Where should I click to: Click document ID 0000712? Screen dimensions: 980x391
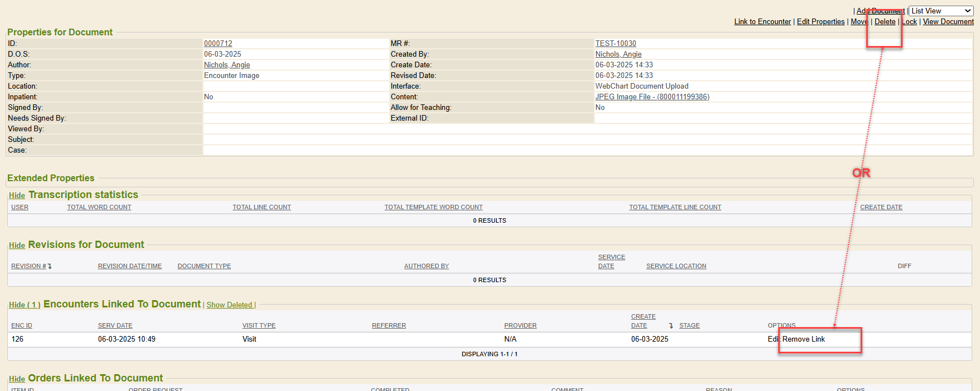point(218,43)
